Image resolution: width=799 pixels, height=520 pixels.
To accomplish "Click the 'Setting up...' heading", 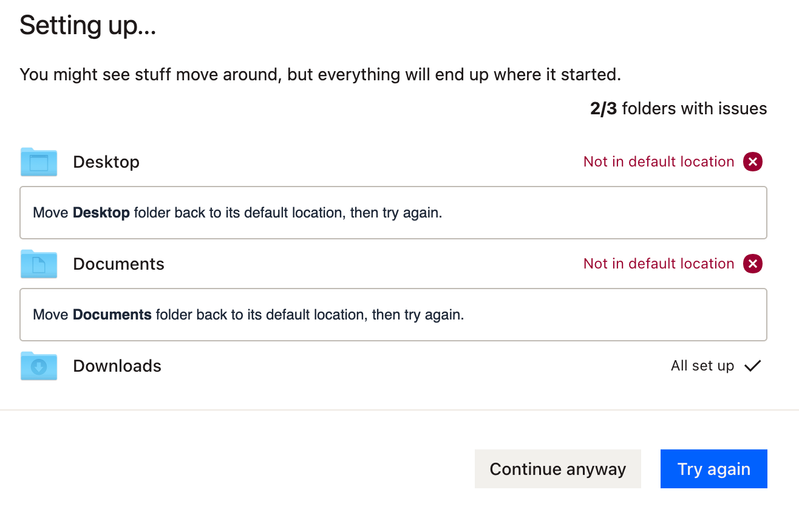I will click(x=88, y=26).
